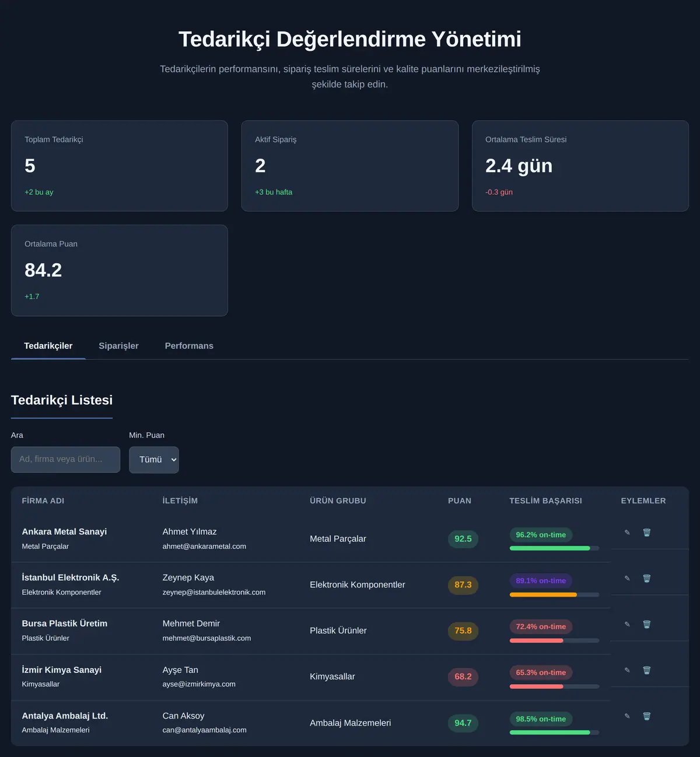Click the contact name Zeynep Kaya
This screenshot has height=757, width=700.
point(188,577)
